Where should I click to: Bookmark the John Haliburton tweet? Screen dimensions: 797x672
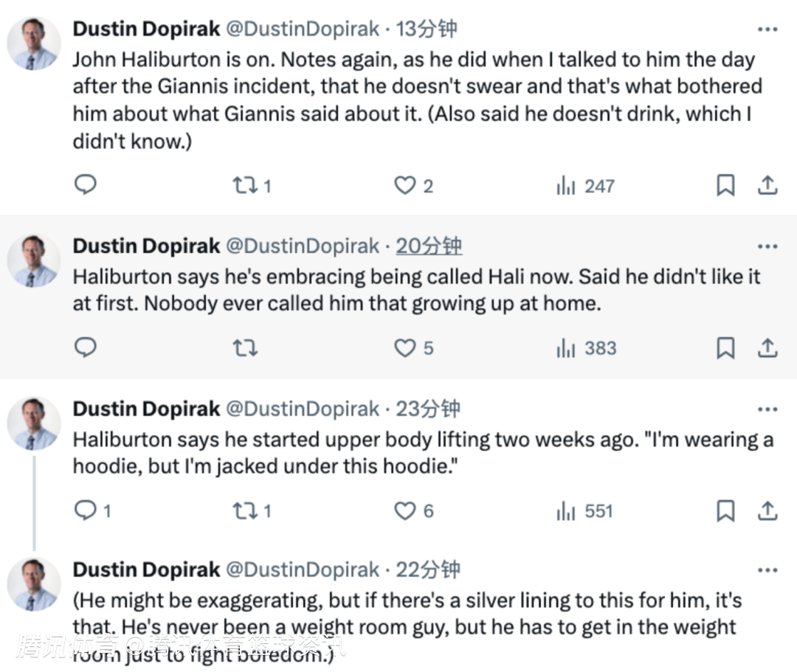(x=725, y=185)
